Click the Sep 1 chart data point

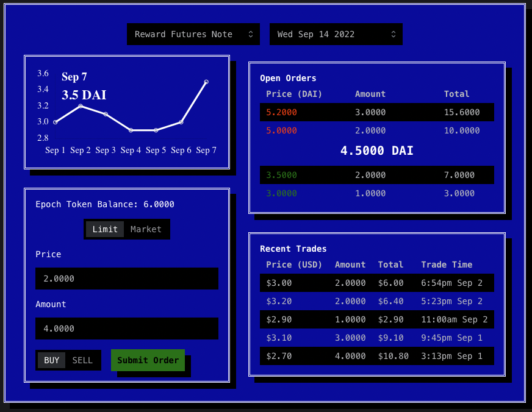(x=56, y=122)
